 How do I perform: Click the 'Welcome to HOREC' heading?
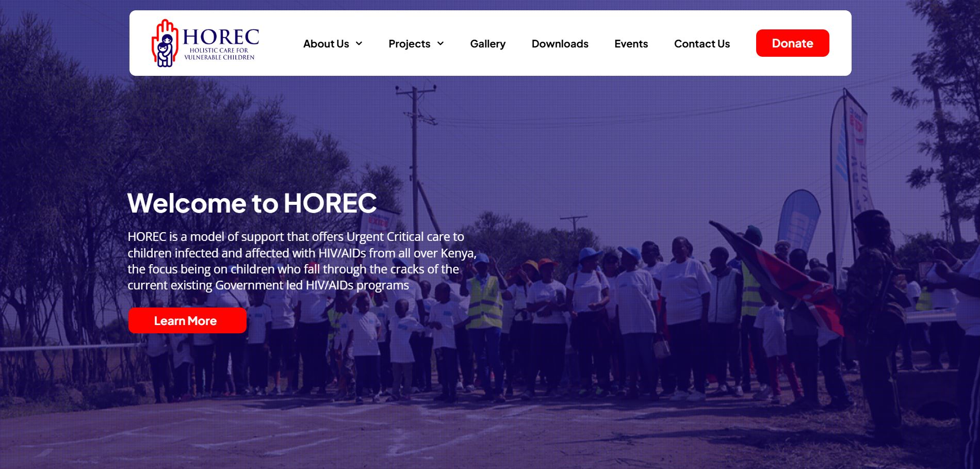pyautogui.click(x=252, y=203)
